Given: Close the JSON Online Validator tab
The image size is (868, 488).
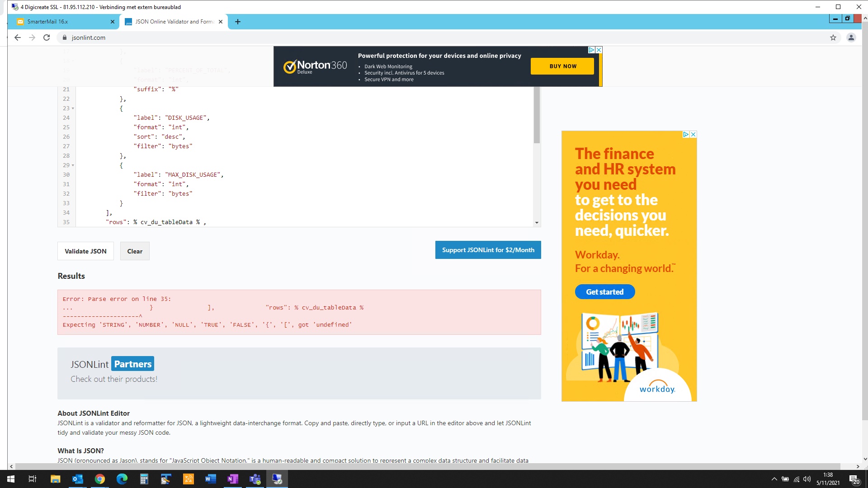Looking at the screenshot, I should click(221, 22).
